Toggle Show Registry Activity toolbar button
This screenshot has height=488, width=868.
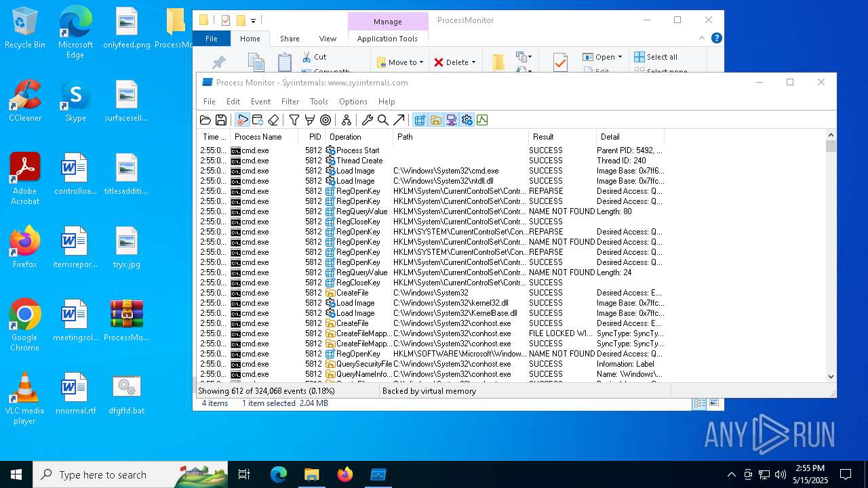[420, 120]
